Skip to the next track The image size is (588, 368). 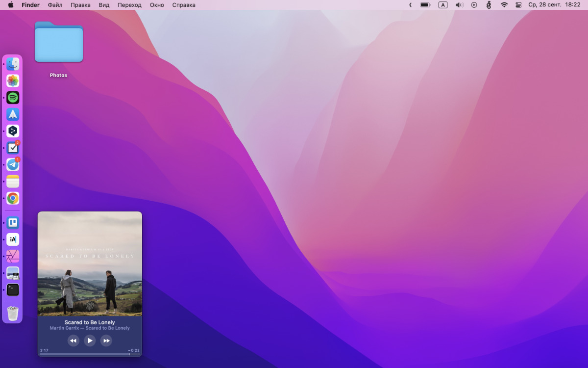(x=106, y=341)
